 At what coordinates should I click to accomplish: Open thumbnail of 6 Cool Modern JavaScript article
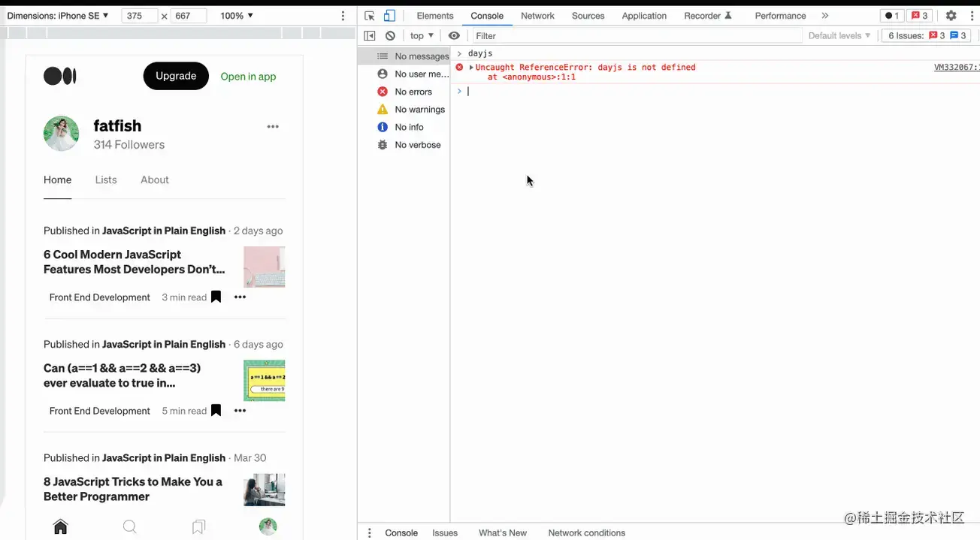[264, 267]
